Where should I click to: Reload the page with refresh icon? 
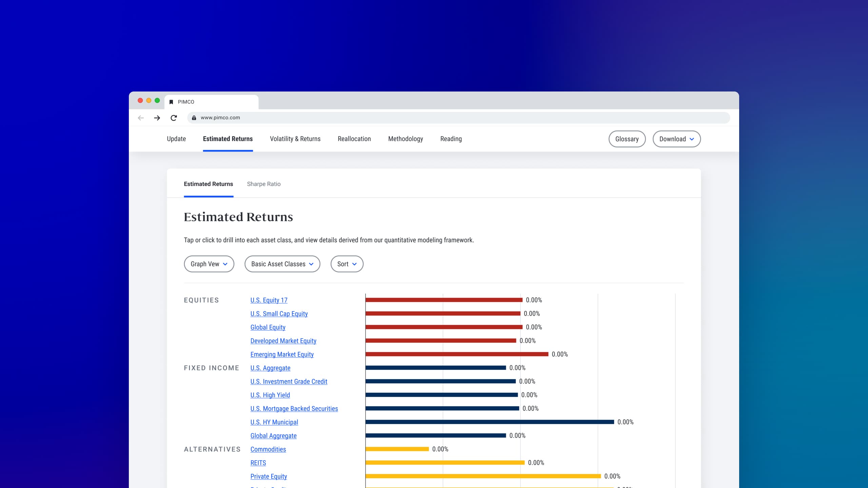(174, 118)
